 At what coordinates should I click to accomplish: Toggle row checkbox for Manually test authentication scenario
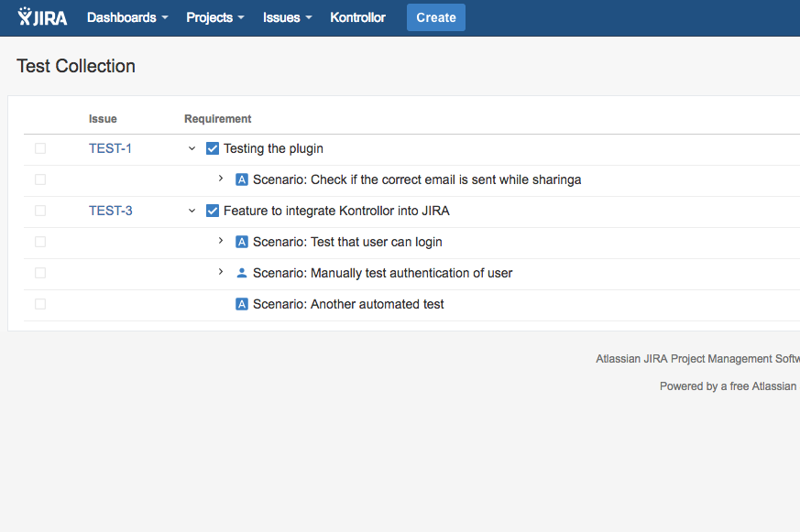pyautogui.click(x=40, y=273)
